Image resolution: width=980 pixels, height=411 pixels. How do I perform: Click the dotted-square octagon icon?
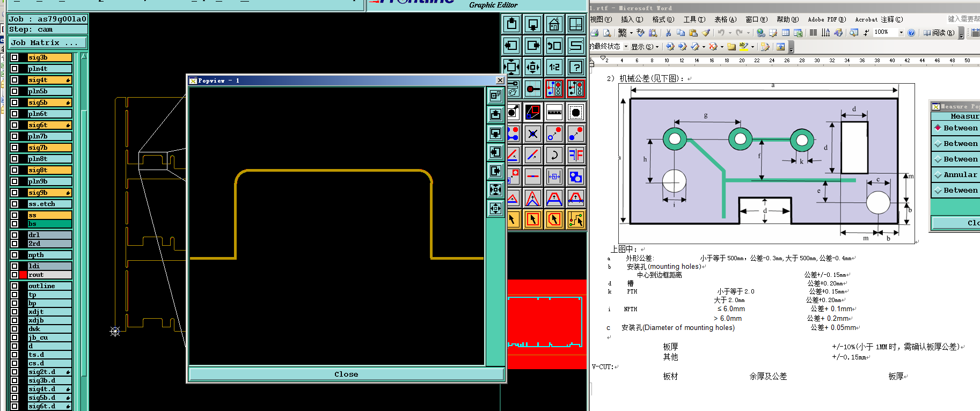[576, 112]
